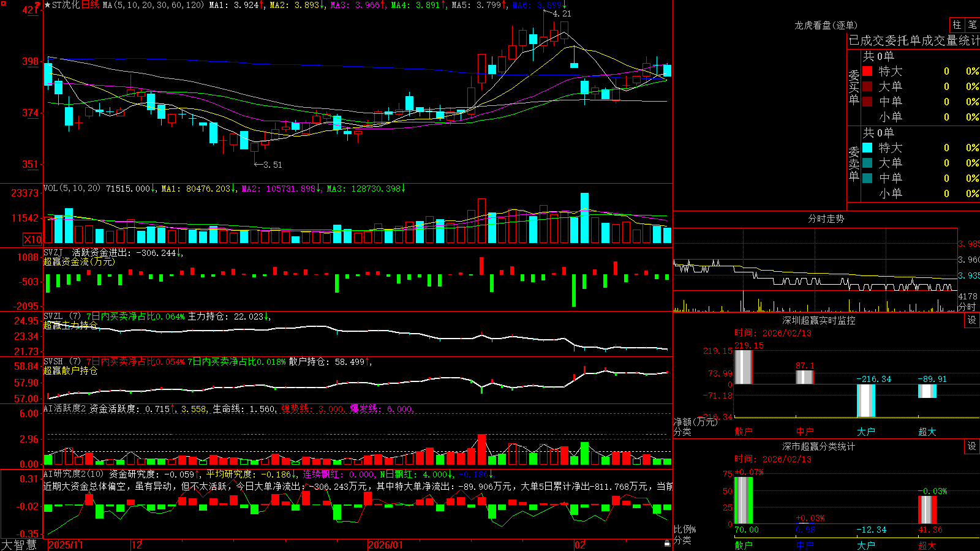The image size is (980, 551).
Task: Open VOL(5,10,20) indicator label
Action: pyautogui.click(x=72, y=189)
